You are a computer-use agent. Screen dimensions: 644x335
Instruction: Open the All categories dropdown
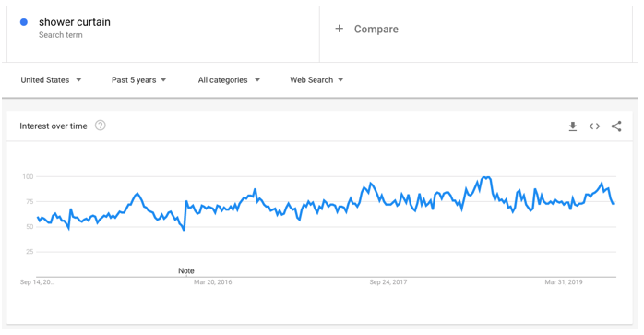[229, 80]
